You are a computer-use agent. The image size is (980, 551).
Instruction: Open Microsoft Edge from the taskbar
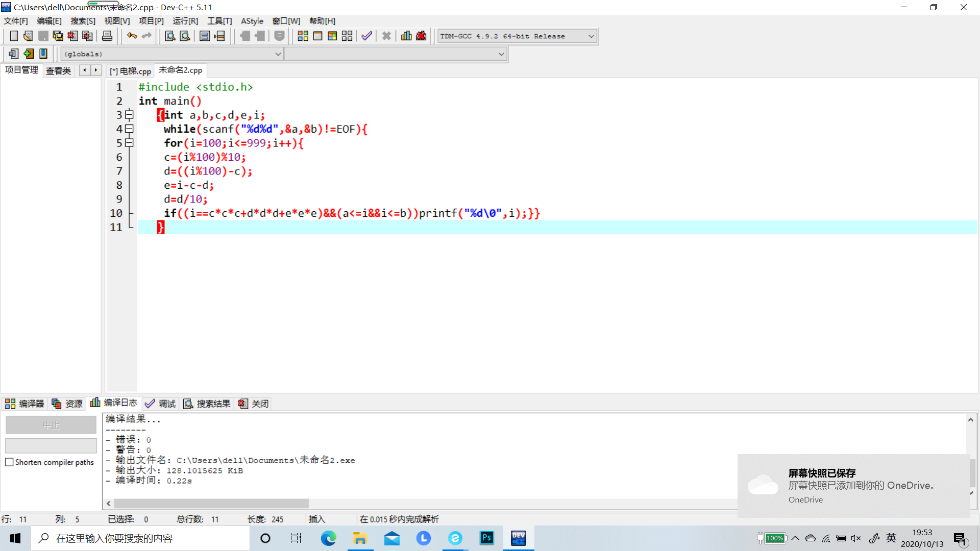tap(328, 538)
